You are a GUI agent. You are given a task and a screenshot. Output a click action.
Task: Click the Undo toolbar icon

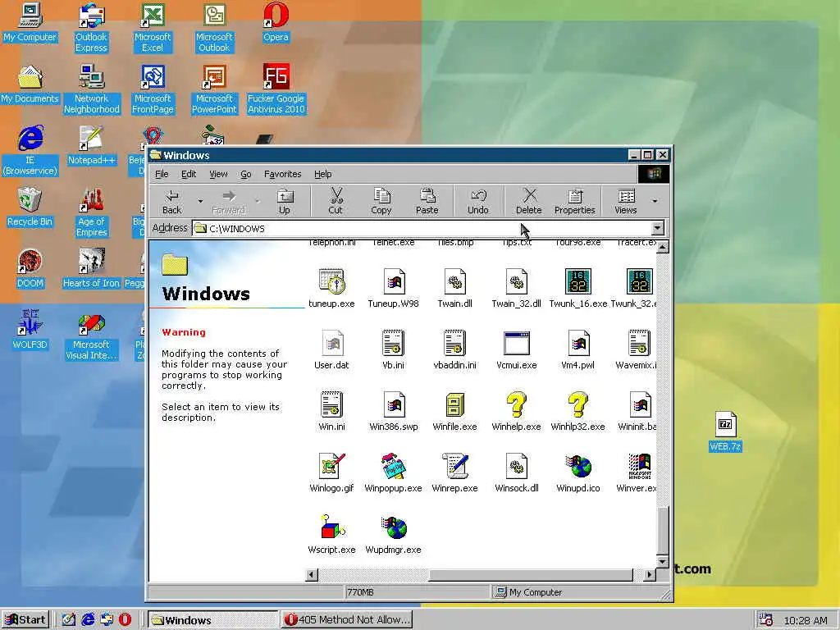click(478, 202)
